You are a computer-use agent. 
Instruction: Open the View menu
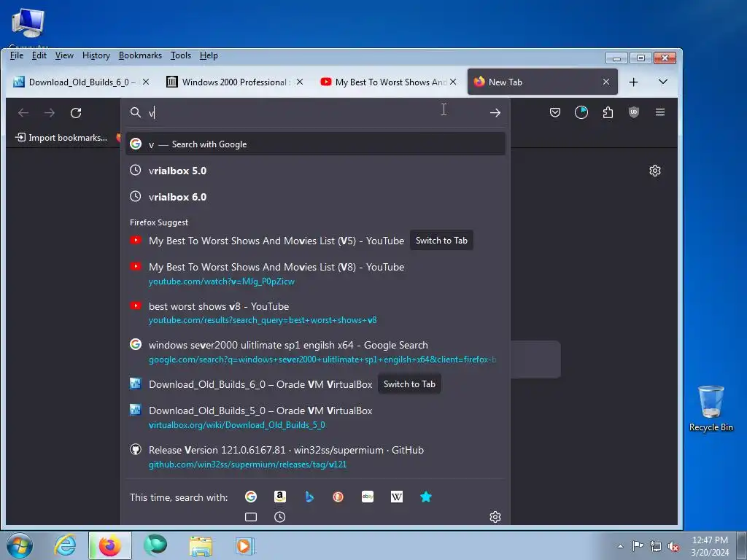[x=64, y=55]
